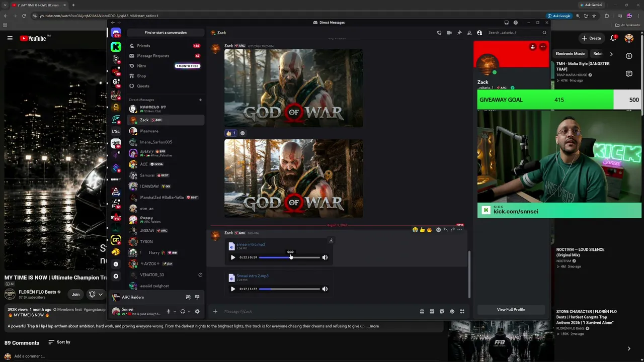The width and height of the screenshot is (644, 362).
Task: Add a server with the plus icon
Action: pyautogui.click(x=116, y=264)
